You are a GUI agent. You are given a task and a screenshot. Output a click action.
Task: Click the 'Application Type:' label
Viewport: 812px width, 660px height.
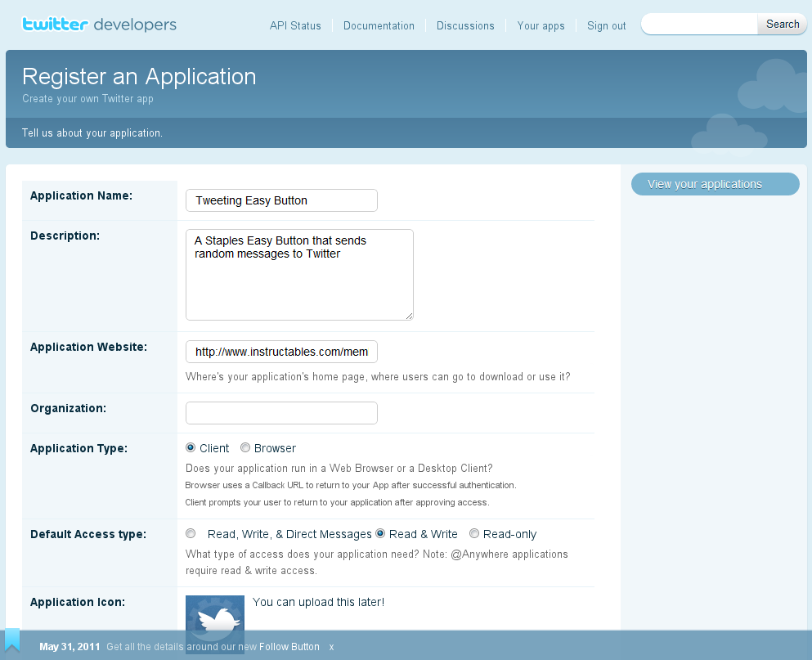[x=79, y=449]
